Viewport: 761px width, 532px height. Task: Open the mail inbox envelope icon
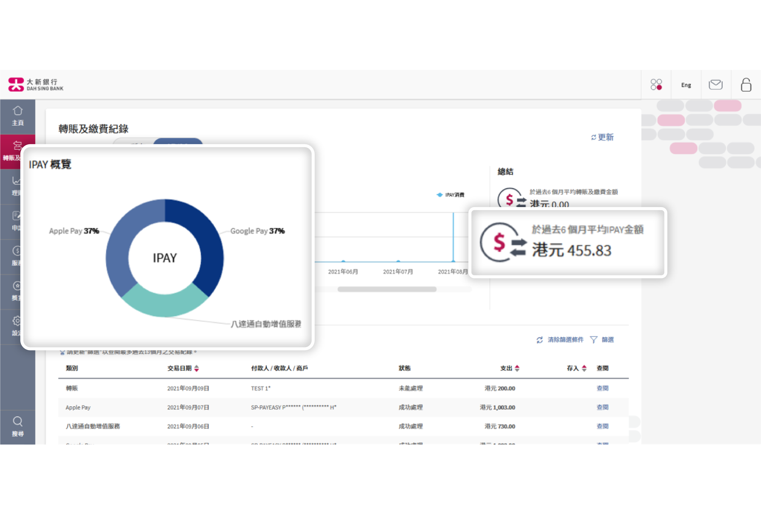[x=716, y=84]
